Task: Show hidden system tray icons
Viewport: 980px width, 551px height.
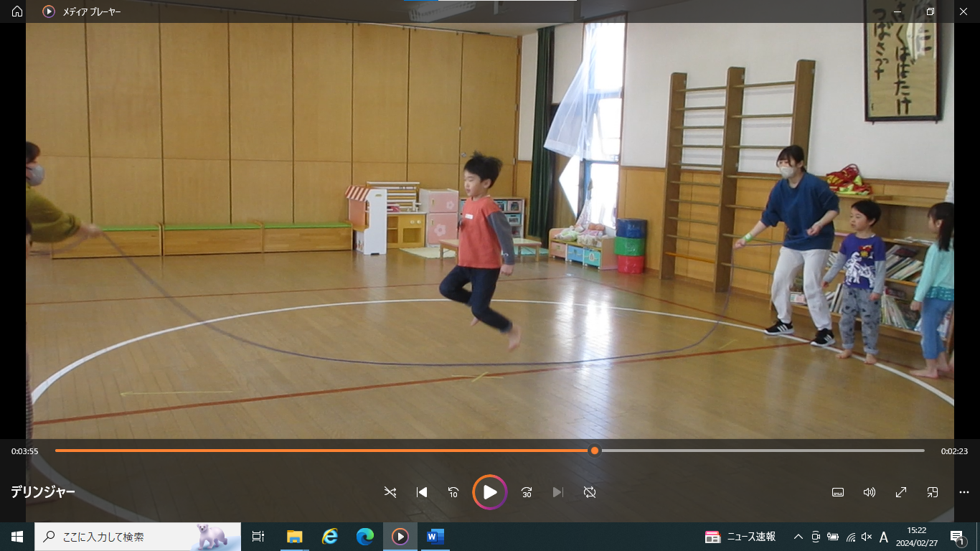Action: pos(798,537)
